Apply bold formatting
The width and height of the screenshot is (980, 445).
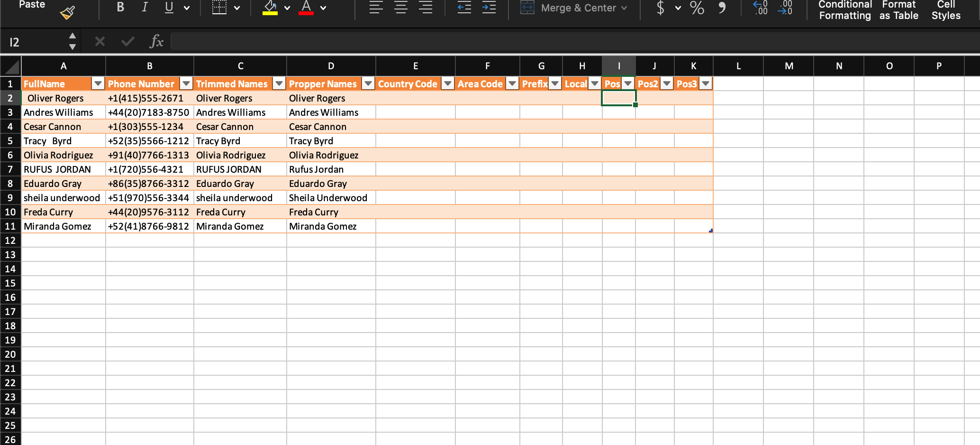point(120,7)
